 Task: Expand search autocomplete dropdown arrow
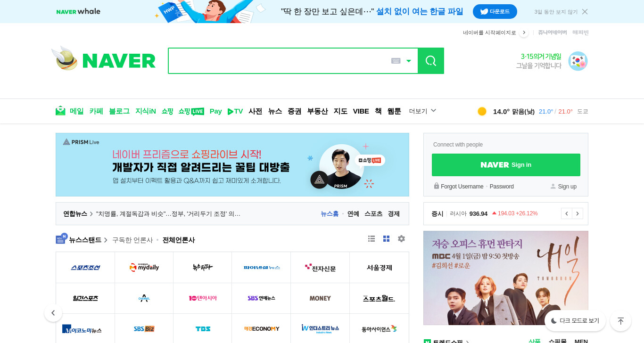[x=409, y=61]
